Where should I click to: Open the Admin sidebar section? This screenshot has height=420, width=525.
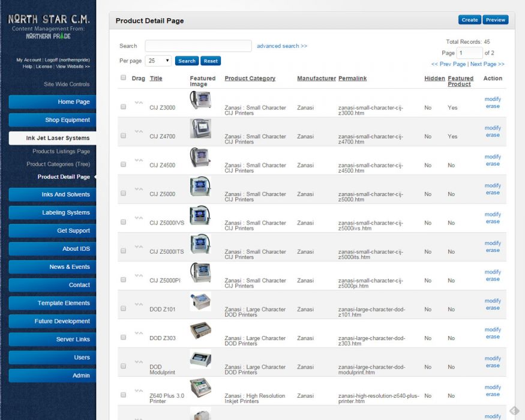52,376
